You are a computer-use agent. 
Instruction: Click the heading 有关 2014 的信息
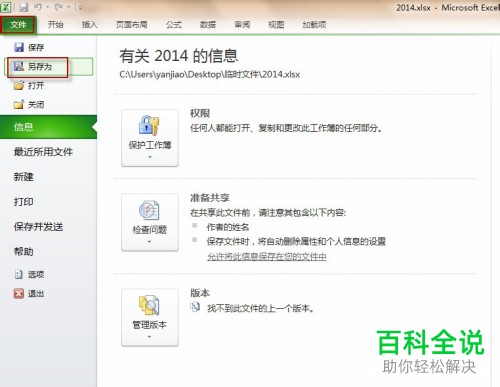coord(179,56)
